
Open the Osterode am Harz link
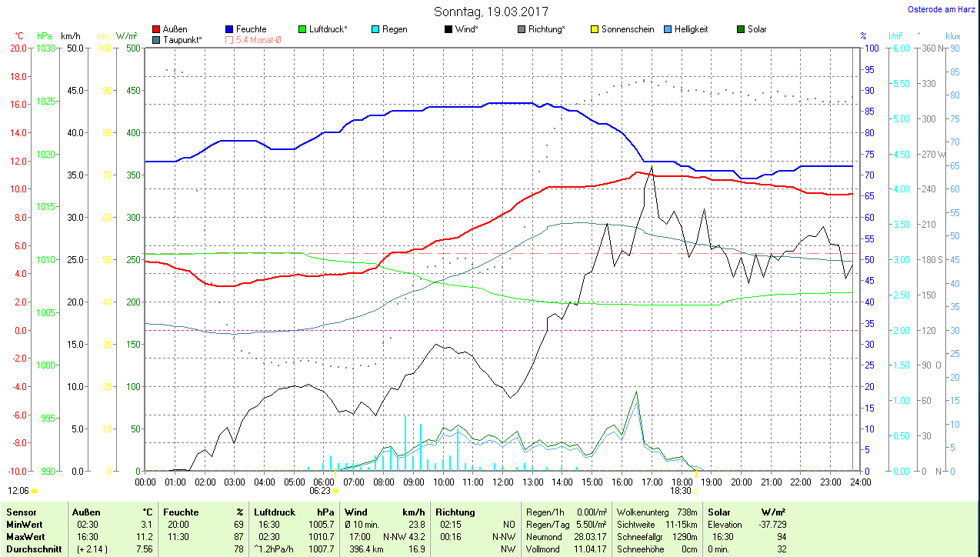[x=944, y=9]
